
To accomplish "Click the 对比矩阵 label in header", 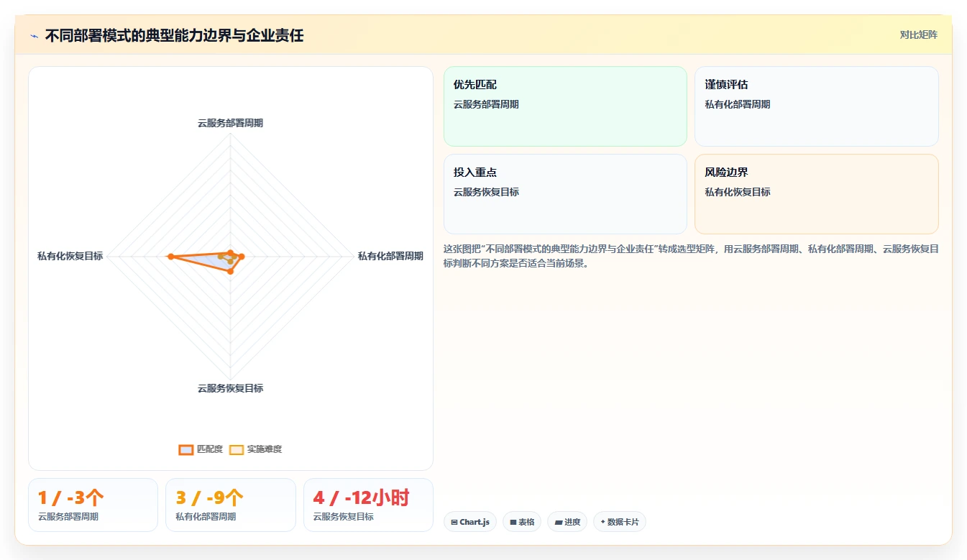I will pos(918,35).
